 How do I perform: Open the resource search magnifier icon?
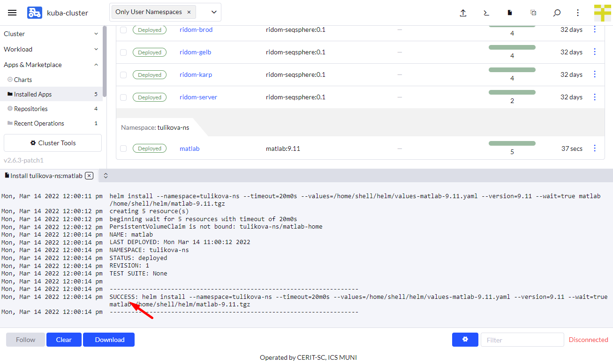[557, 13]
